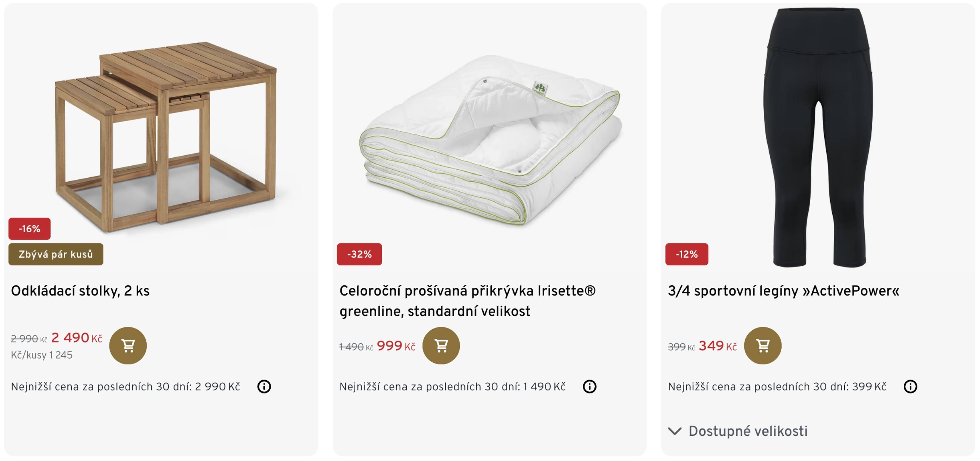This screenshot has height=461, width=980.
Task: Click the -12% discount badge
Action: [686, 254]
